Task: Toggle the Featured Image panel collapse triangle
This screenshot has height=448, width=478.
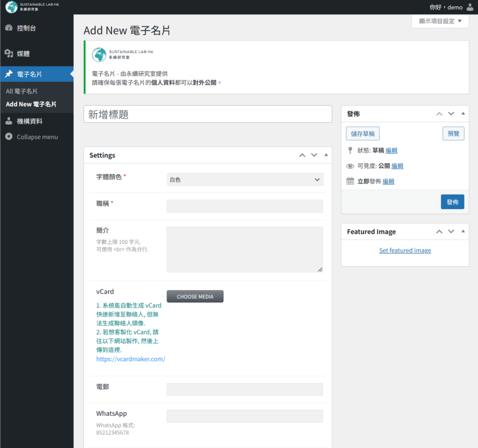Action: pos(463,231)
